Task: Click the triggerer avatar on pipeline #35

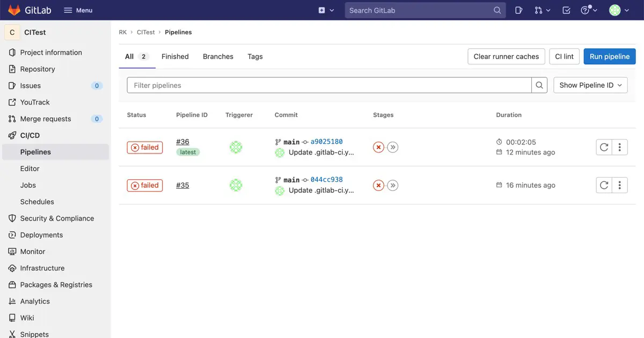Action: point(236,185)
